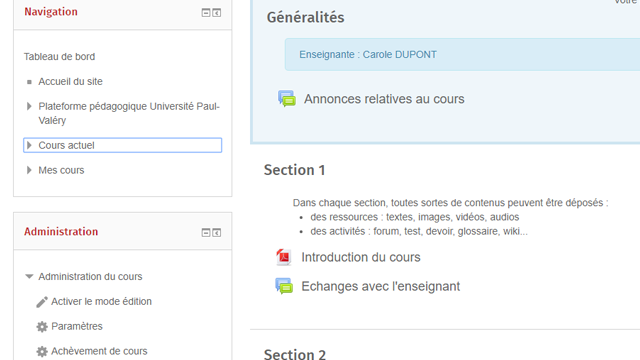The height and width of the screenshot is (360, 640).
Task: Click the Généralités heading
Action: pos(305,18)
